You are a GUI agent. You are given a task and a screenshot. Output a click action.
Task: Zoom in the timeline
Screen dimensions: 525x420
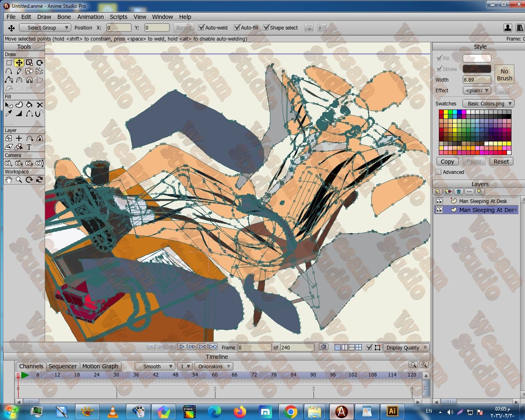(424, 365)
